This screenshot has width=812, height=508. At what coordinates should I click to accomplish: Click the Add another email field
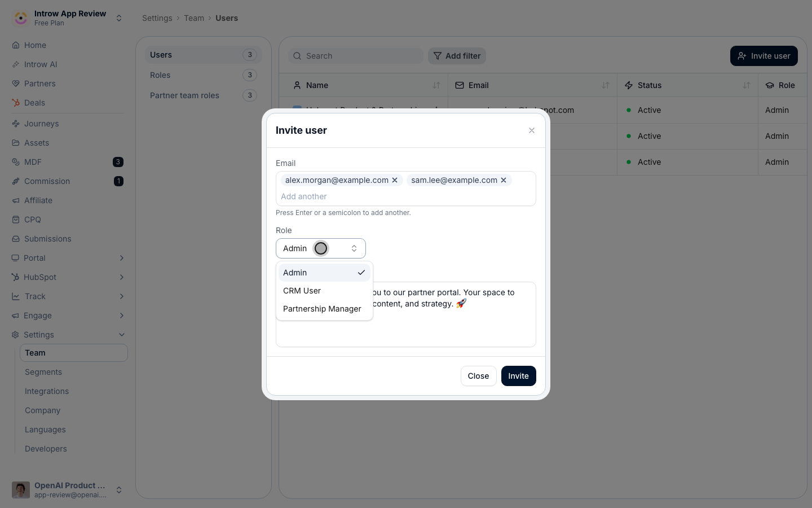click(406, 196)
